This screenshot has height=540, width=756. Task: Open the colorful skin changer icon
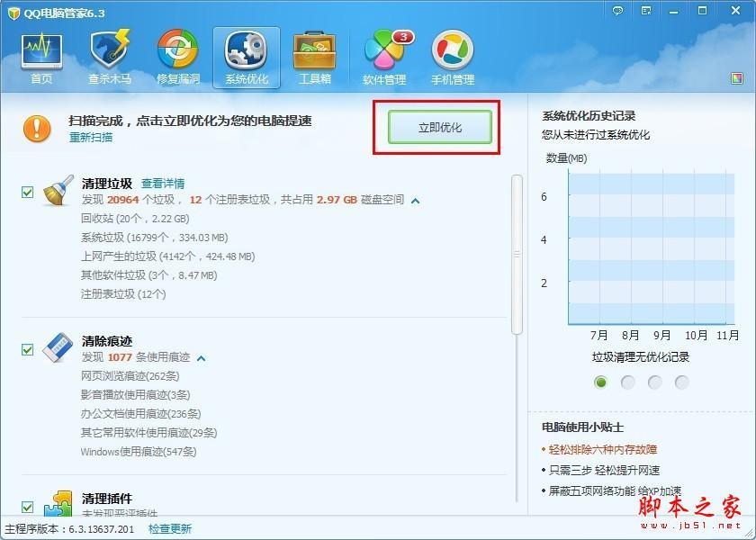(x=738, y=79)
